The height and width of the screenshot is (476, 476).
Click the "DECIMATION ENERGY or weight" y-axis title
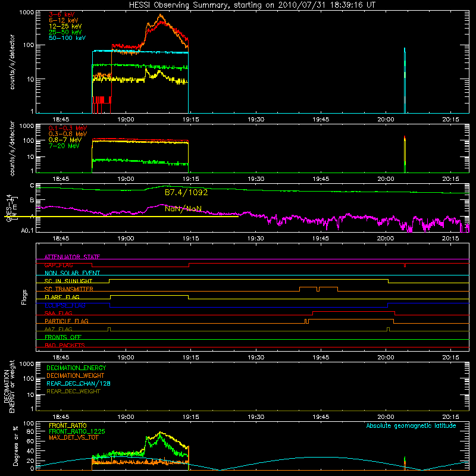(9, 386)
